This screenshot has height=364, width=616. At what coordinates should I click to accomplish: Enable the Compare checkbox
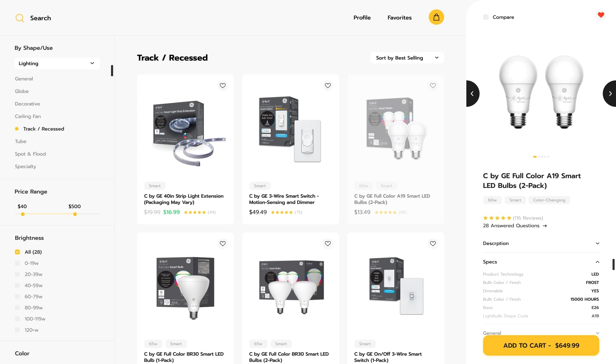tap(486, 17)
